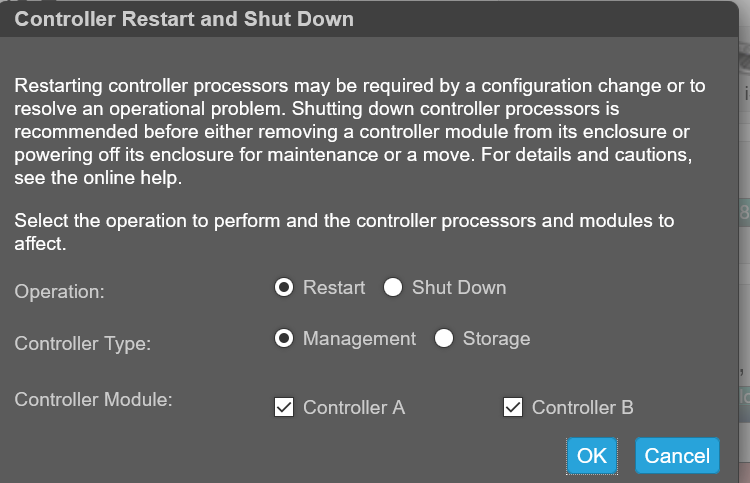Select the Management controller type radio button
The image size is (750, 483).
(x=284, y=339)
